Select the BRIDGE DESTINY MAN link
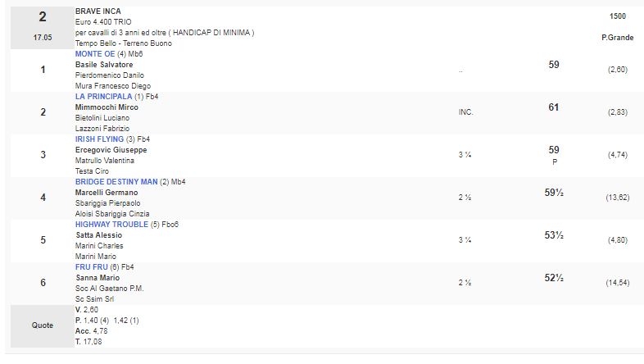Screen dimensions: 644x364 pyautogui.click(x=115, y=181)
